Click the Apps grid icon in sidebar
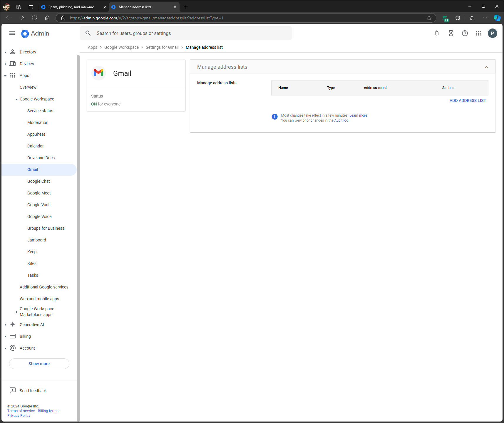This screenshot has height=423, width=504. tap(13, 75)
